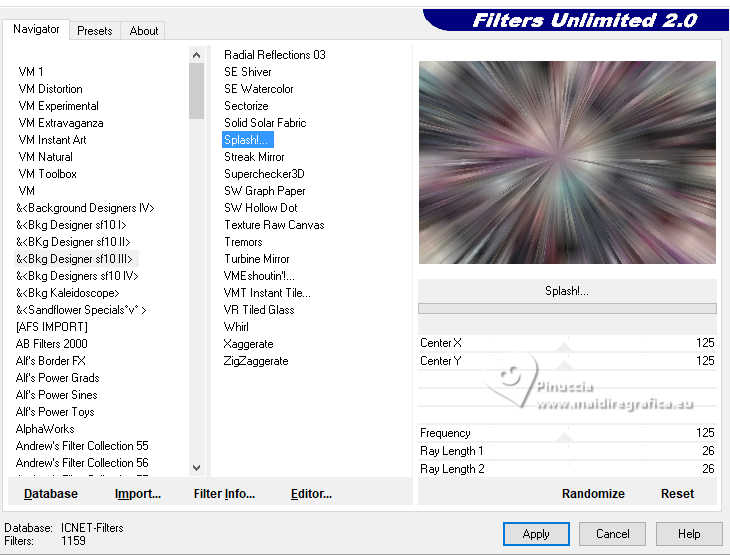Click the Splash preview image
Image resolution: width=730 pixels, height=555 pixels.
tap(567, 162)
